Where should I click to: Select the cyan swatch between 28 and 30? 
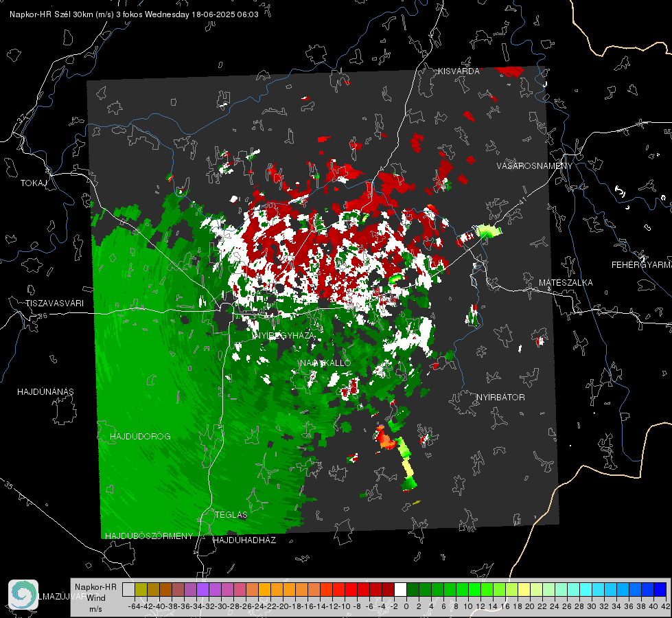tap(586, 589)
